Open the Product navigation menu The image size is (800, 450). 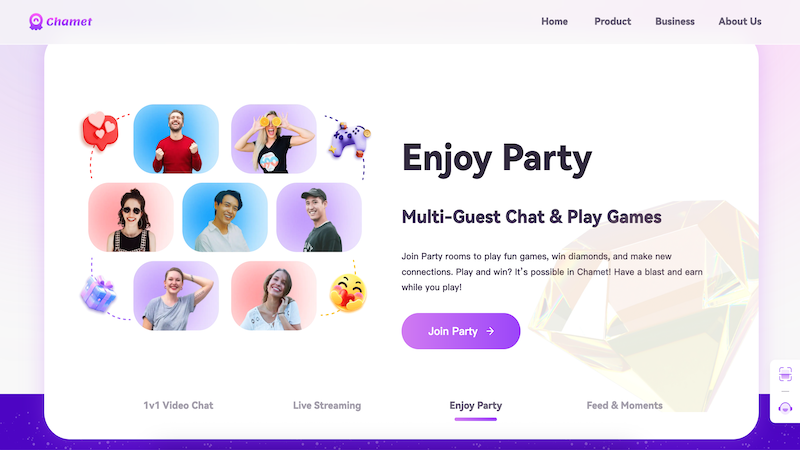612,21
